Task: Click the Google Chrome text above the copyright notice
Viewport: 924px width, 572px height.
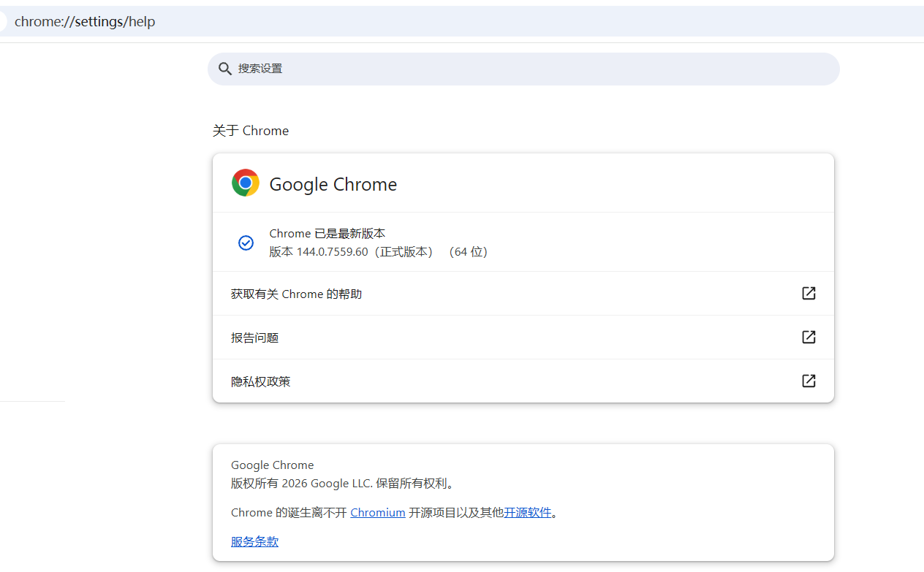Action: tap(272, 465)
